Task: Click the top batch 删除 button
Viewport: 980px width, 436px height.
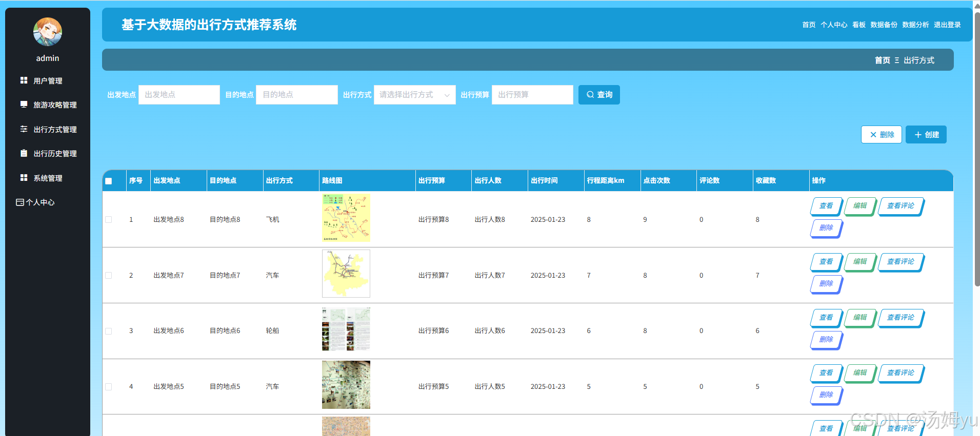Action: coord(882,135)
